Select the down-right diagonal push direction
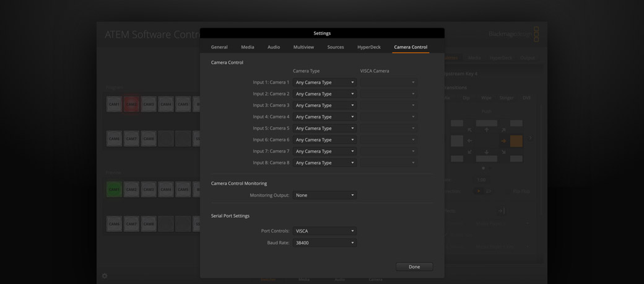Viewport: 644px width, 284px height. 503,152
